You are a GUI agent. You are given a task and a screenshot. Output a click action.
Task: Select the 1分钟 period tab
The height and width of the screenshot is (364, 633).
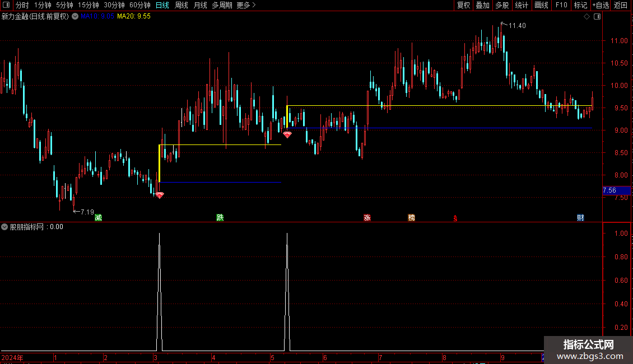click(43, 5)
